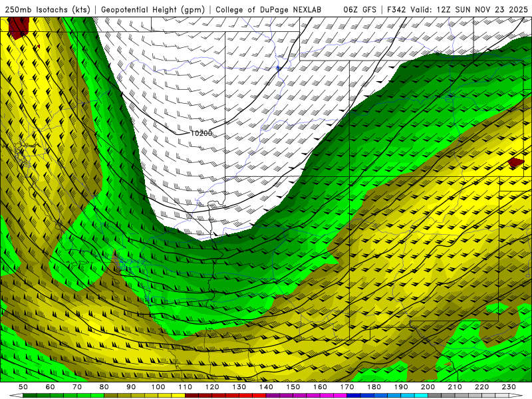Click the '190' color scale label
The width and height of the screenshot is (532, 399).
click(x=401, y=387)
